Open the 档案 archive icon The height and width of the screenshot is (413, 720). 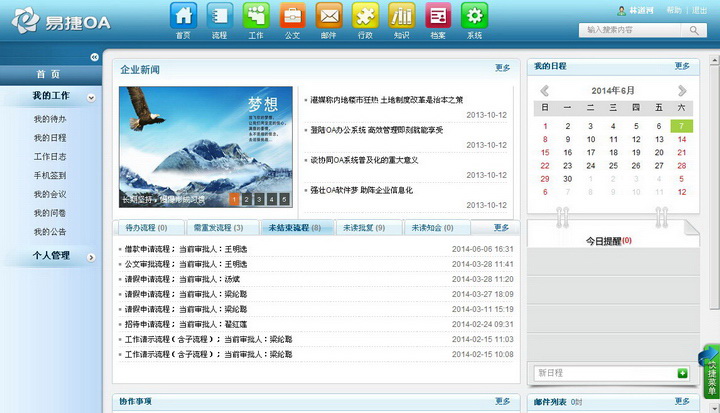(438, 16)
